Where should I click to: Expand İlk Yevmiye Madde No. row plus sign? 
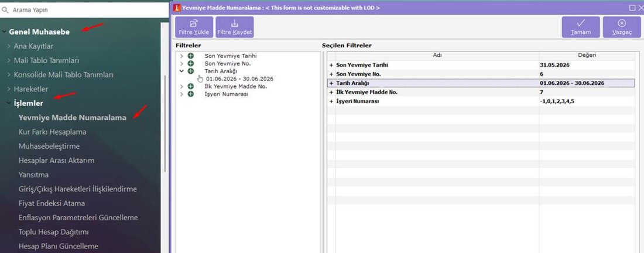tap(331, 93)
